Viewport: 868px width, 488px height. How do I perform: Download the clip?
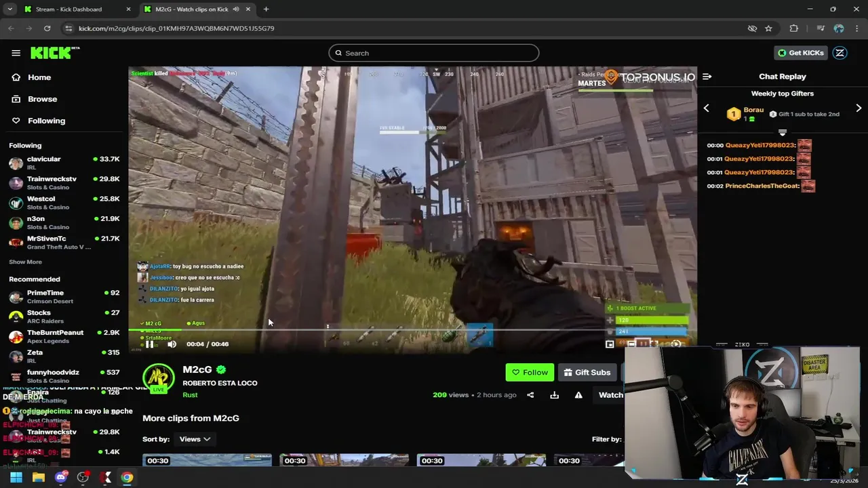click(554, 395)
